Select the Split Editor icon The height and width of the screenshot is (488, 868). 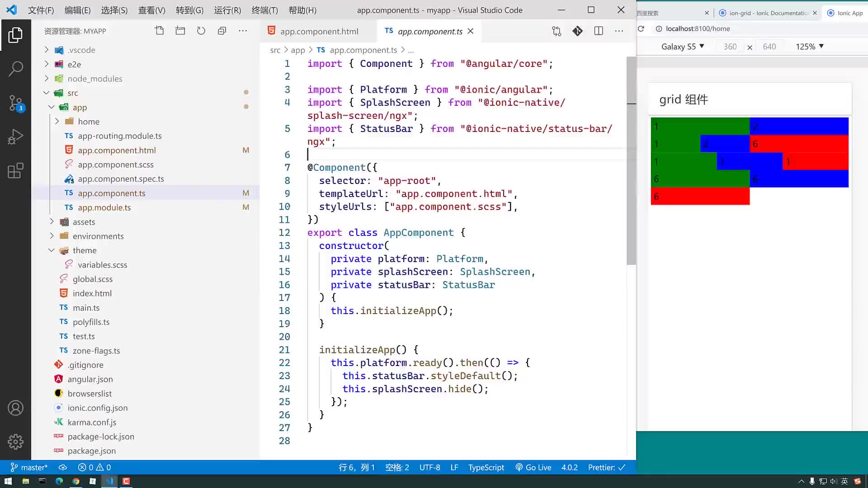[598, 31]
